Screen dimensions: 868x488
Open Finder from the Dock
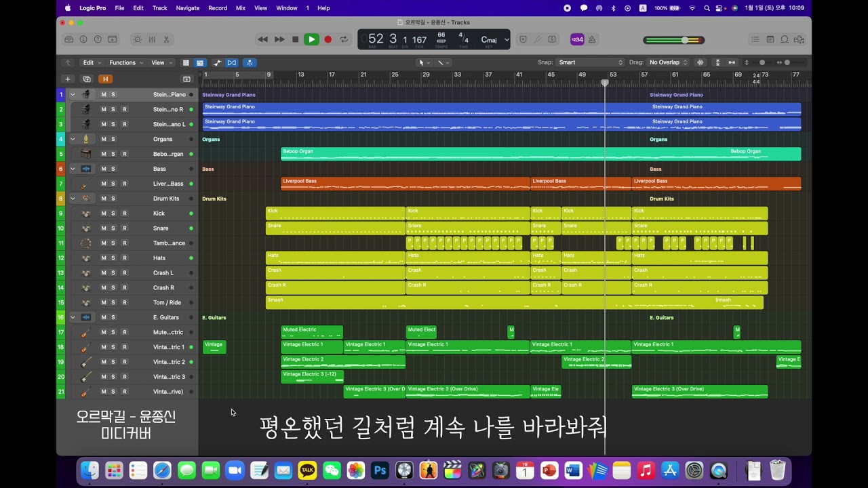pyautogui.click(x=90, y=470)
